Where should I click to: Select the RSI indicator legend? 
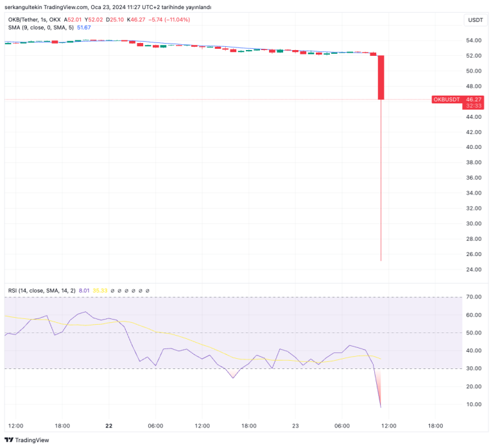(41, 291)
